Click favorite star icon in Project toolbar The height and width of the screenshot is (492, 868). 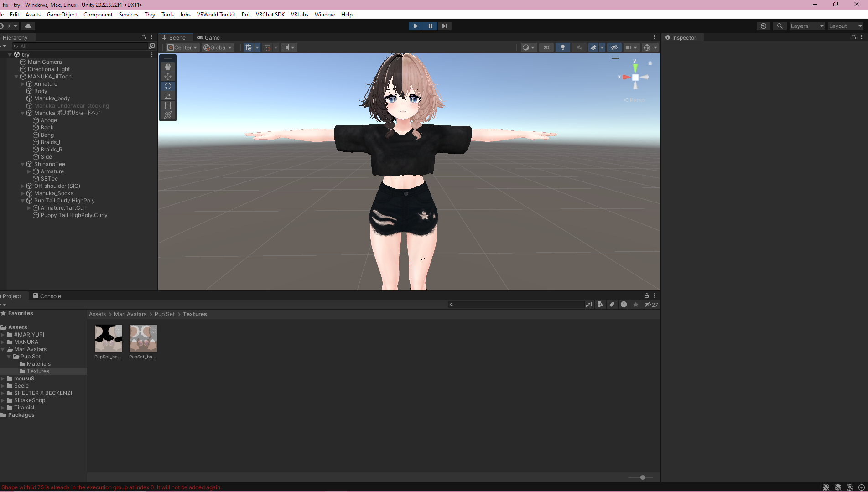pos(636,305)
